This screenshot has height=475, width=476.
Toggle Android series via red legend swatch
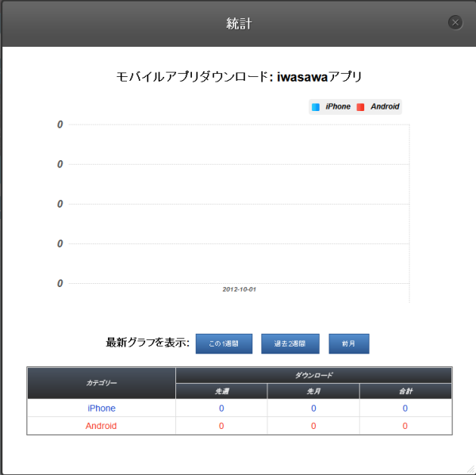pyautogui.click(x=360, y=107)
